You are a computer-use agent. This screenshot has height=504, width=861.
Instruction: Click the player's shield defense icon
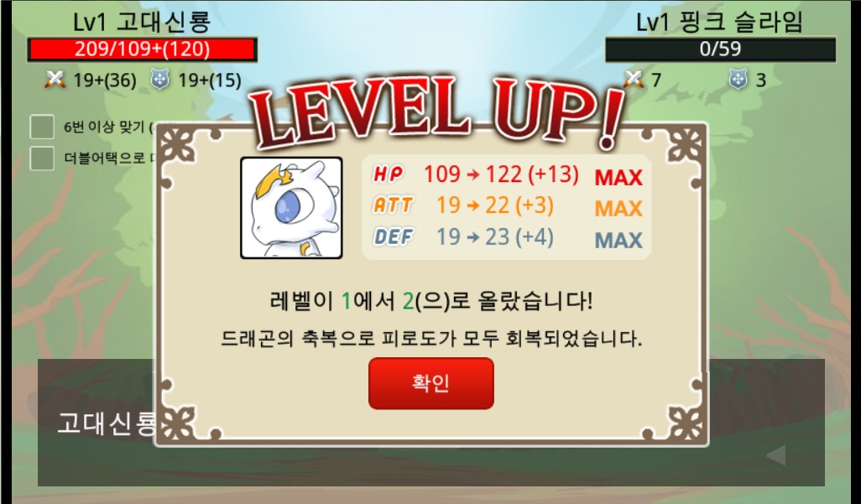pos(159,81)
